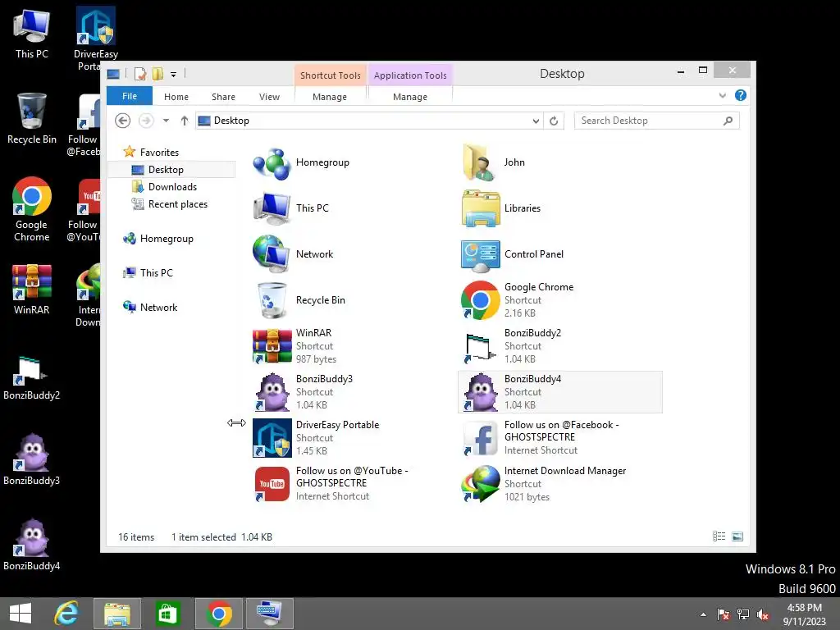The width and height of the screenshot is (840, 630).
Task: Click Action Center flag tray icon
Action: click(724, 614)
